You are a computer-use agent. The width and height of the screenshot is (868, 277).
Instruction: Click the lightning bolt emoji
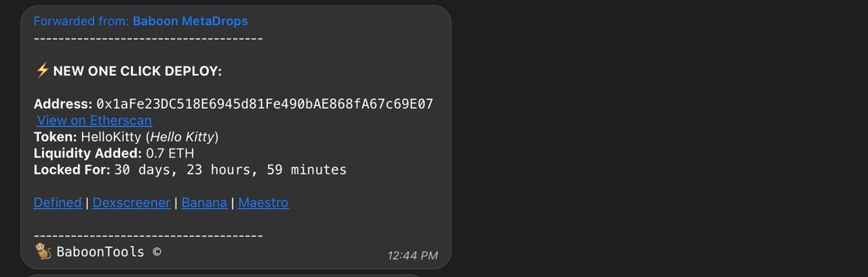[x=42, y=71]
